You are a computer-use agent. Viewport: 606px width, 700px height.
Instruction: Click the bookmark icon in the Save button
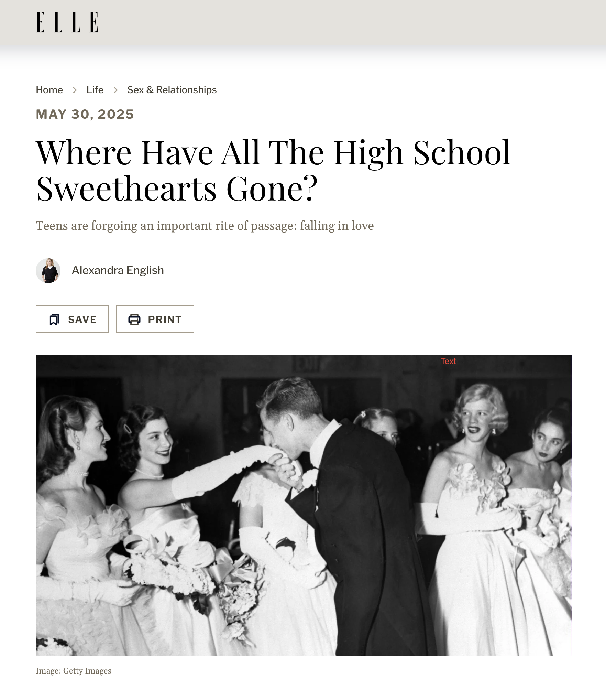tap(54, 320)
